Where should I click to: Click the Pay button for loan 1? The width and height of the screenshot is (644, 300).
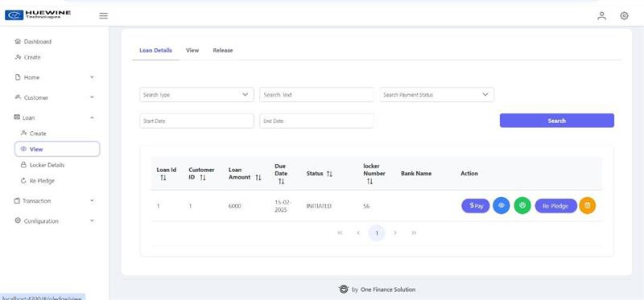pyautogui.click(x=476, y=206)
